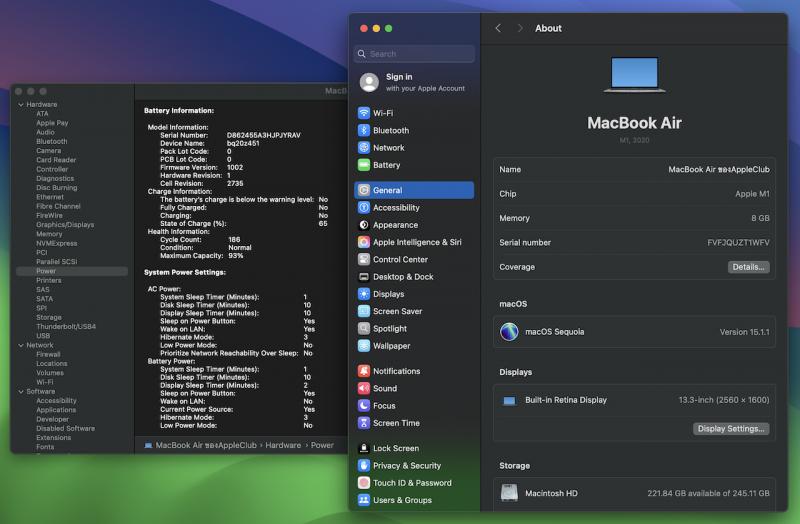
Task: Select Thunderbolt/USB4 in System Information
Action: coord(66,327)
